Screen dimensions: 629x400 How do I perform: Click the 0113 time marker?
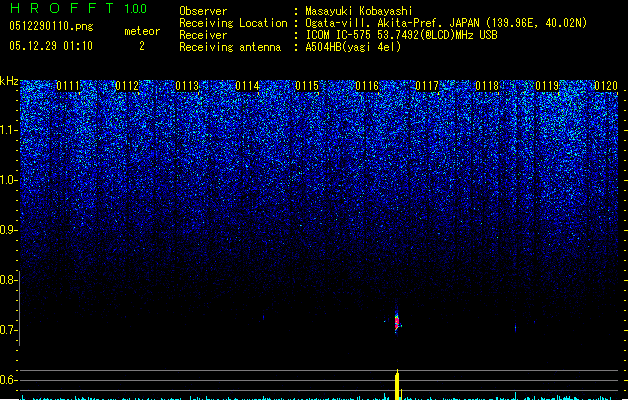click(x=187, y=86)
